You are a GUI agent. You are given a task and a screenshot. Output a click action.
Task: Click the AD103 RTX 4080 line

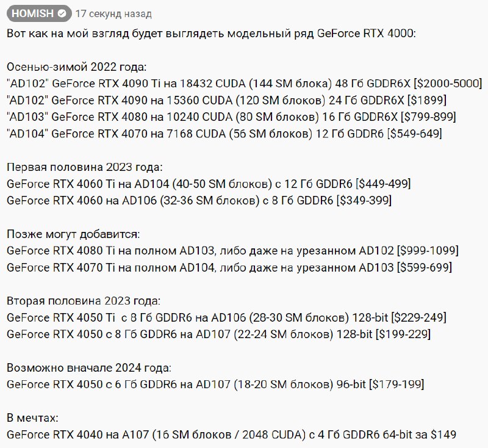coord(231,117)
